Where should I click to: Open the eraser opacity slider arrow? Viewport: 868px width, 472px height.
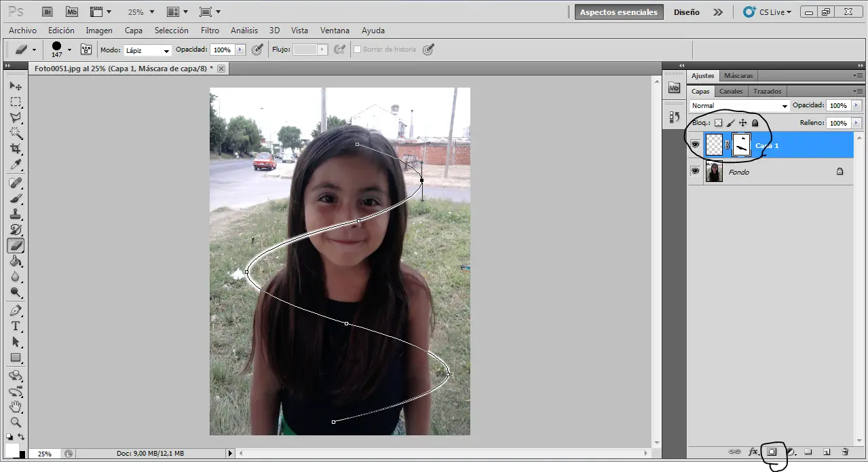pyautogui.click(x=240, y=50)
